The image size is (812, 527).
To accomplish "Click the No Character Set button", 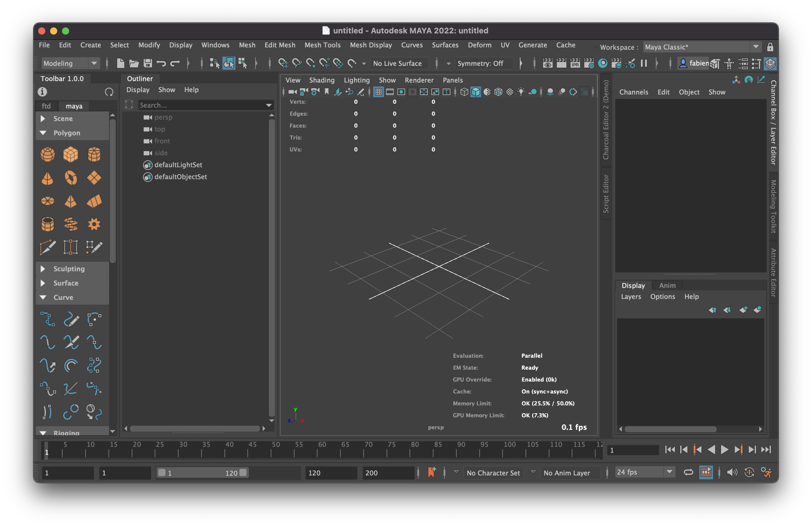I will click(493, 473).
